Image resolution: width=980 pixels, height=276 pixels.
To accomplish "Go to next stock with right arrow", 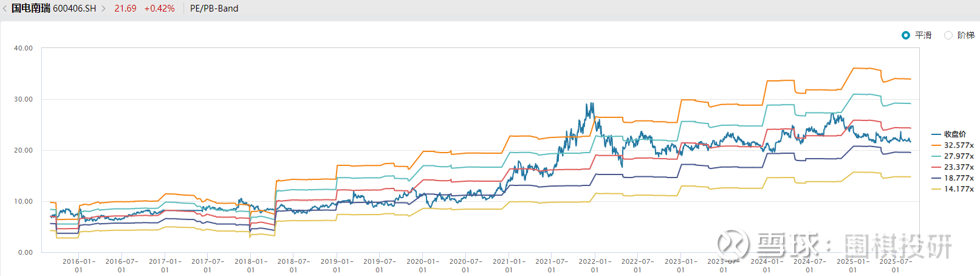I will point(103,9).
